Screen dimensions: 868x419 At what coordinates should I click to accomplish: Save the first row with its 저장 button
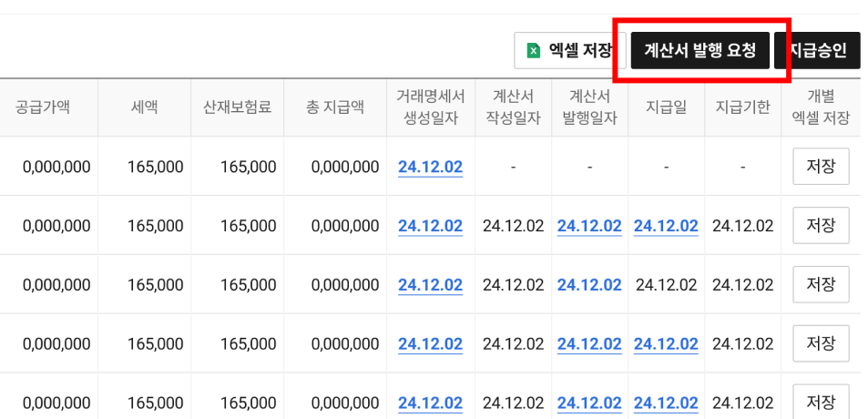point(821,166)
